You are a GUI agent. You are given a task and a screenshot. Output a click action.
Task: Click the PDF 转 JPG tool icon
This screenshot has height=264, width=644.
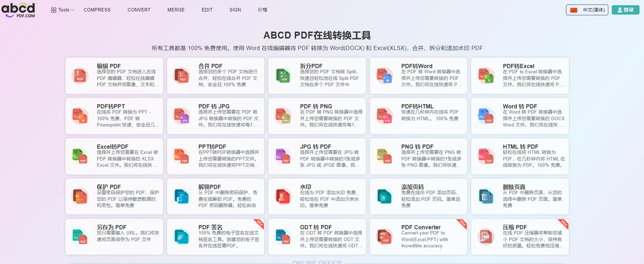(x=182, y=116)
